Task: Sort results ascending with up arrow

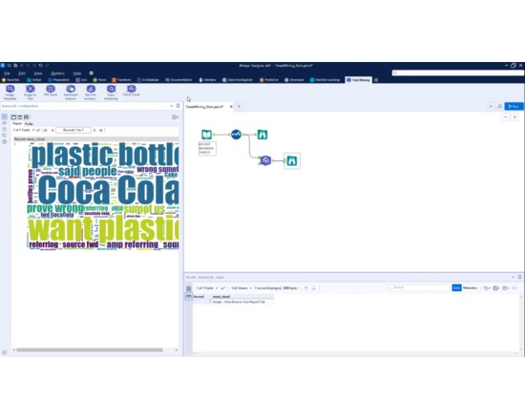Action: [x=305, y=288]
